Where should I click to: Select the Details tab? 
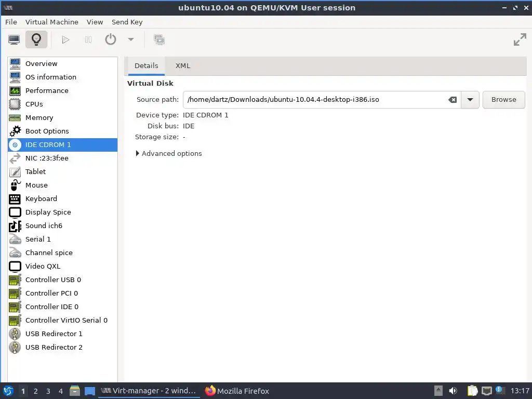146,66
